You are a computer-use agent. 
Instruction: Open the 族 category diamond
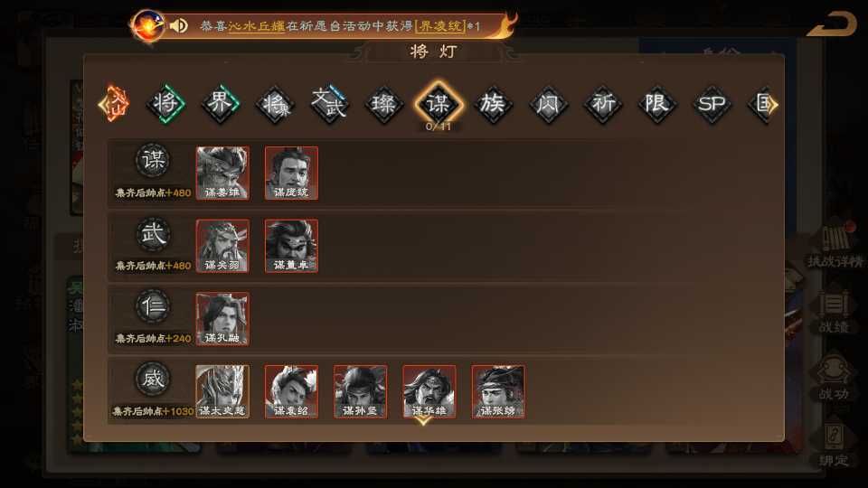point(493,103)
